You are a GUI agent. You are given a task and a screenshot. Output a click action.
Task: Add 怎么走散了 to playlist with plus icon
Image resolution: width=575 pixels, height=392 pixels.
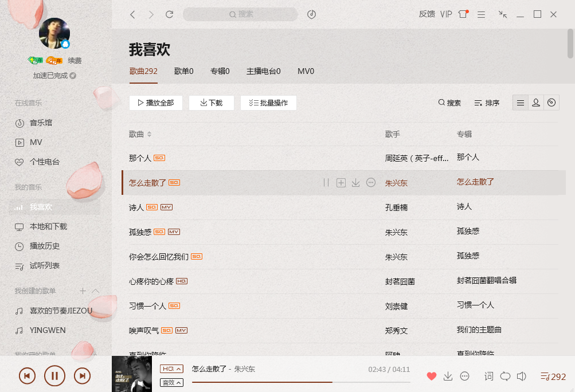(x=341, y=183)
